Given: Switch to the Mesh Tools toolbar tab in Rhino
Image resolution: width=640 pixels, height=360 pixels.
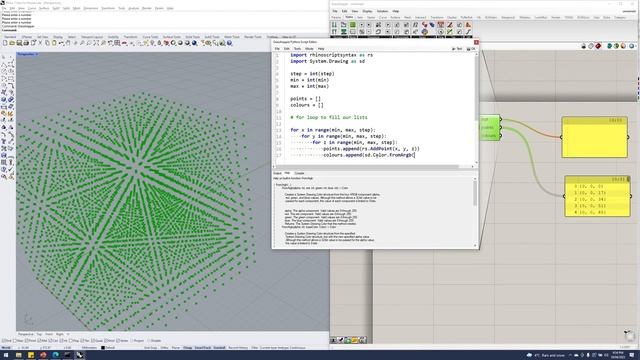Looking at the screenshot, I should click(232, 37).
